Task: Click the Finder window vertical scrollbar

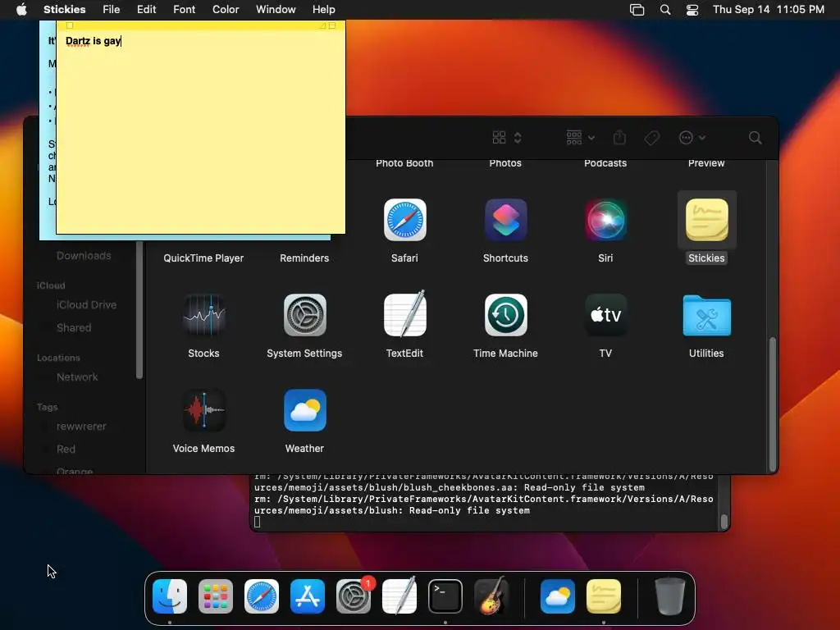Action: click(x=773, y=404)
